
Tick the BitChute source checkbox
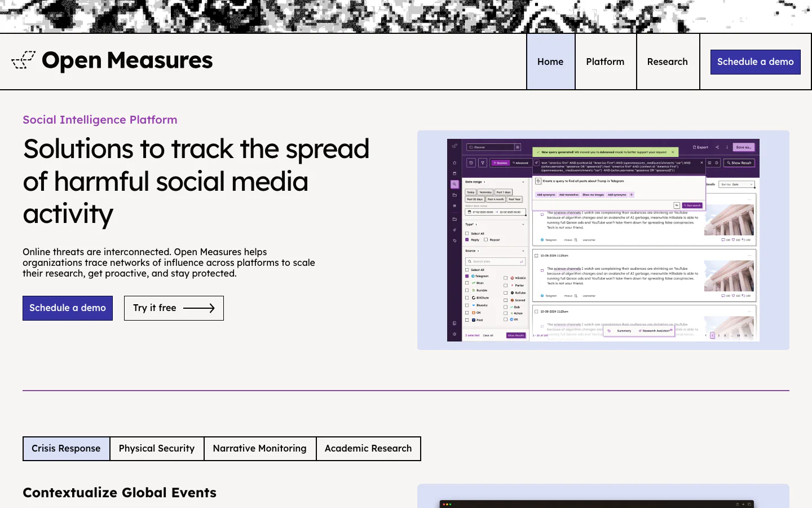[467, 298]
